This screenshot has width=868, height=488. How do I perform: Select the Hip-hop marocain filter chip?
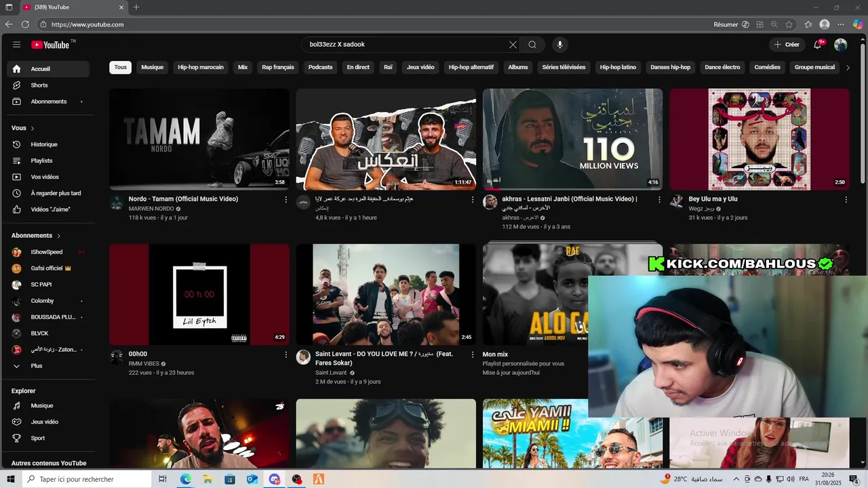pyautogui.click(x=201, y=67)
